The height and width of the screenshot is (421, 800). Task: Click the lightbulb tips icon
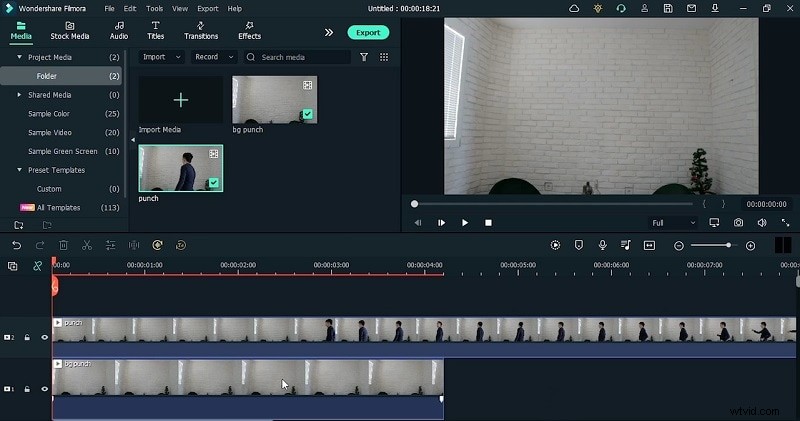[597, 8]
